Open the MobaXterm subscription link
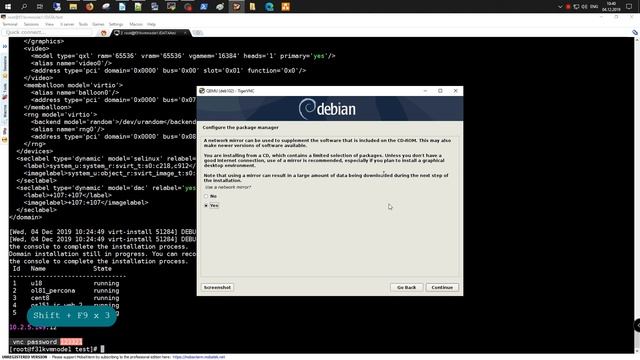Screen dimensions: 640x360 click(x=198, y=357)
